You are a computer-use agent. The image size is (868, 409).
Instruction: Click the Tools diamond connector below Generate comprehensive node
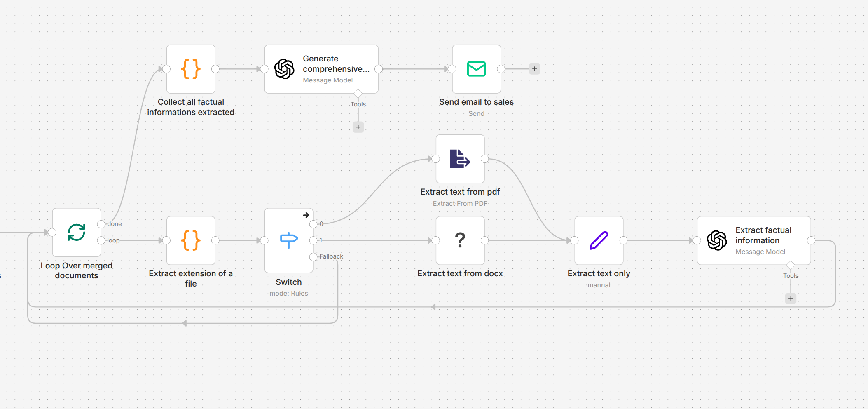tap(358, 94)
